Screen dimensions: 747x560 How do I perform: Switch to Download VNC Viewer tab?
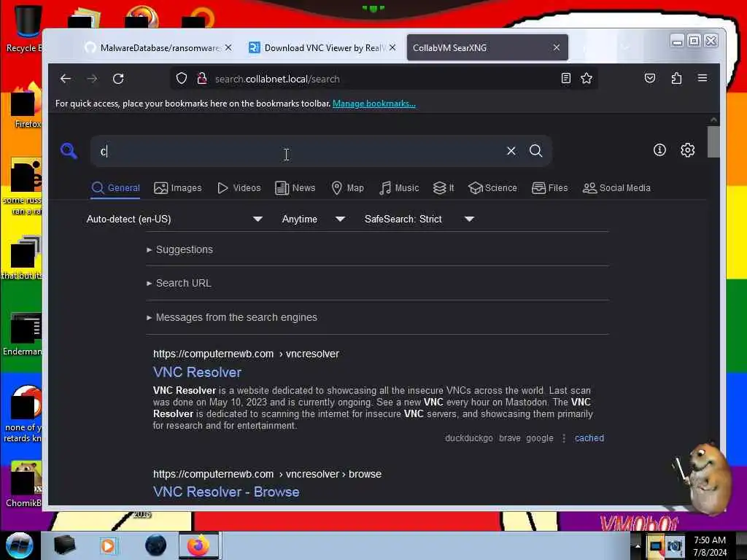[x=322, y=47]
